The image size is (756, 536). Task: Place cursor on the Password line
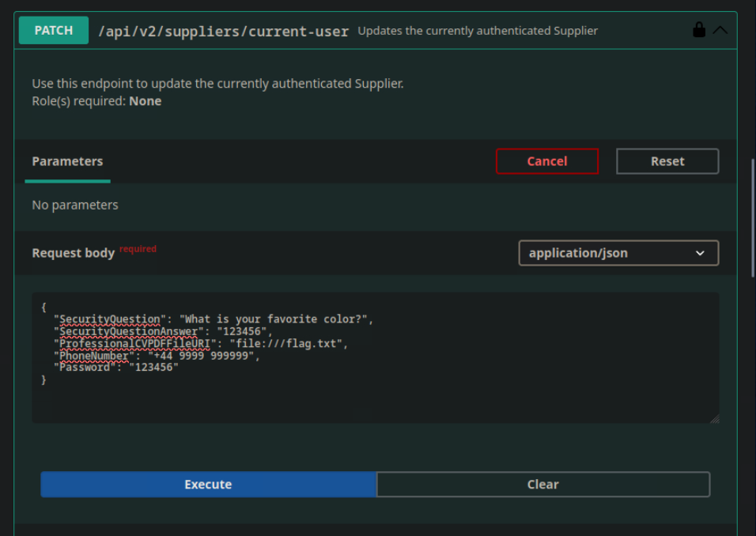coord(119,368)
